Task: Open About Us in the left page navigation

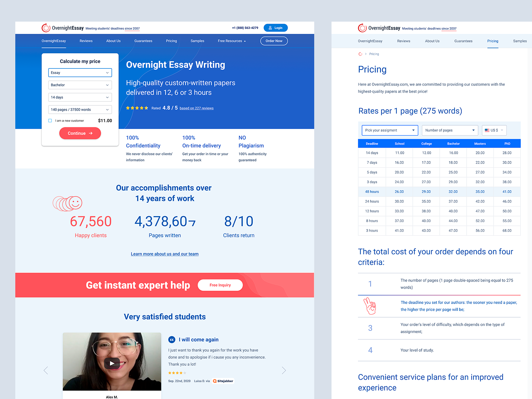Action: (x=113, y=41)
